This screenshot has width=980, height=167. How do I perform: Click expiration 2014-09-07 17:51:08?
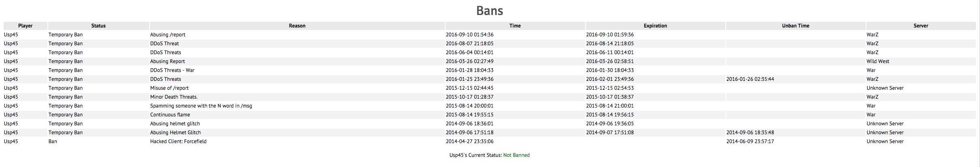point(610,133)
